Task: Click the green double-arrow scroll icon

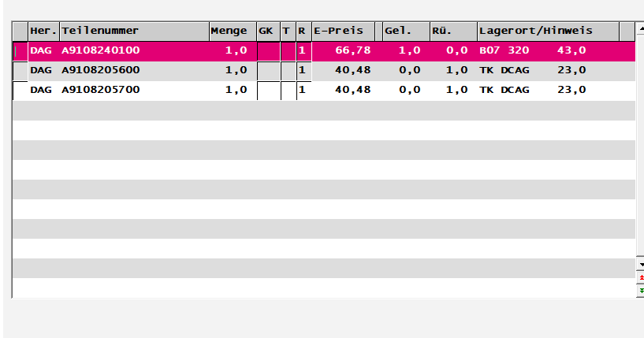Action: pyautogui.click(x=641, y=291)
